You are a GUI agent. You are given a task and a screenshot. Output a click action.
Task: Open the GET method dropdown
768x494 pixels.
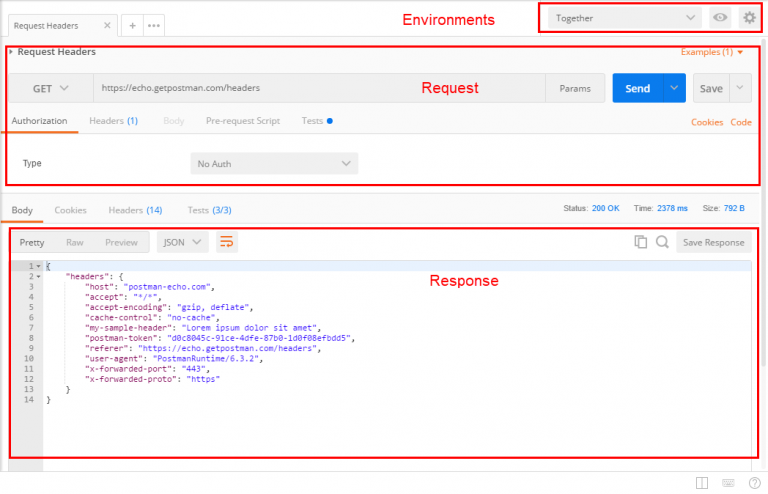[51, 88]
